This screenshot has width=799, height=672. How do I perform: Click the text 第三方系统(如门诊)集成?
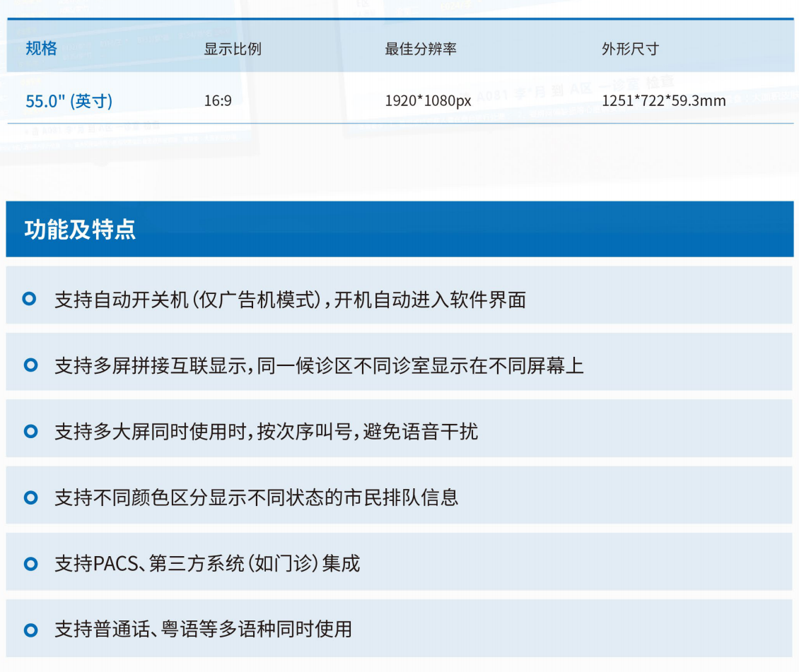pos(254,564)
